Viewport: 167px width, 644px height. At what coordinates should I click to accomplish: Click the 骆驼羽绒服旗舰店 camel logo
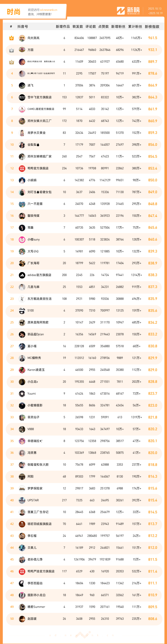tap(22, 524)
